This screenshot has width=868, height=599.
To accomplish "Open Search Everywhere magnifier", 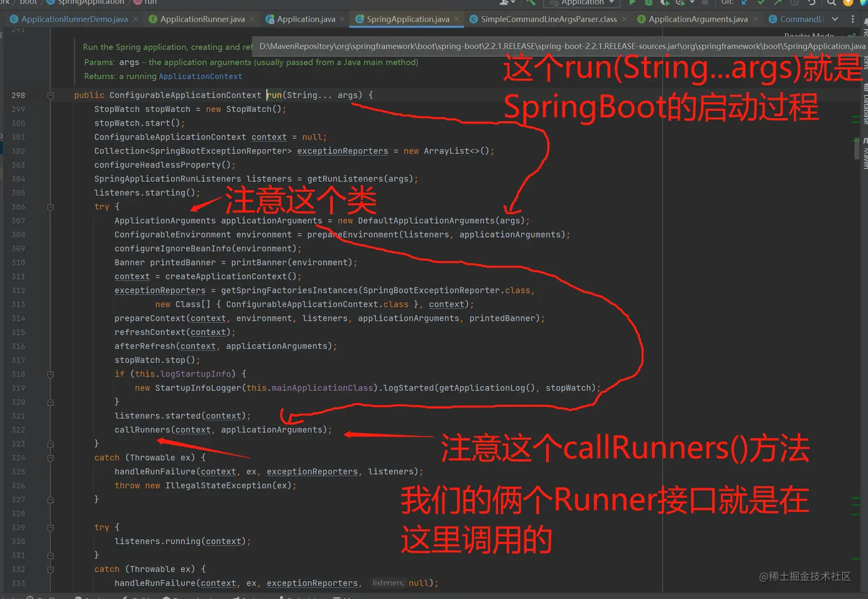I will (x=832, y=3).
